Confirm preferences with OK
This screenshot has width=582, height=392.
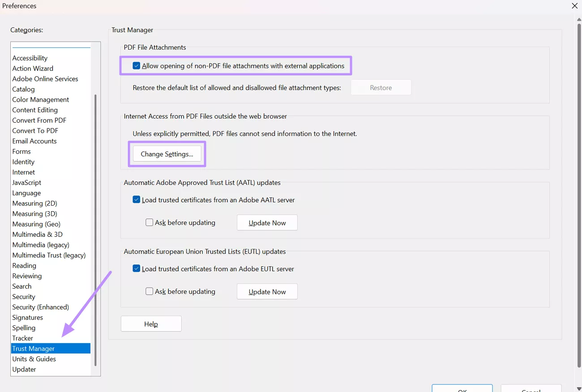(x=462, y=389)
